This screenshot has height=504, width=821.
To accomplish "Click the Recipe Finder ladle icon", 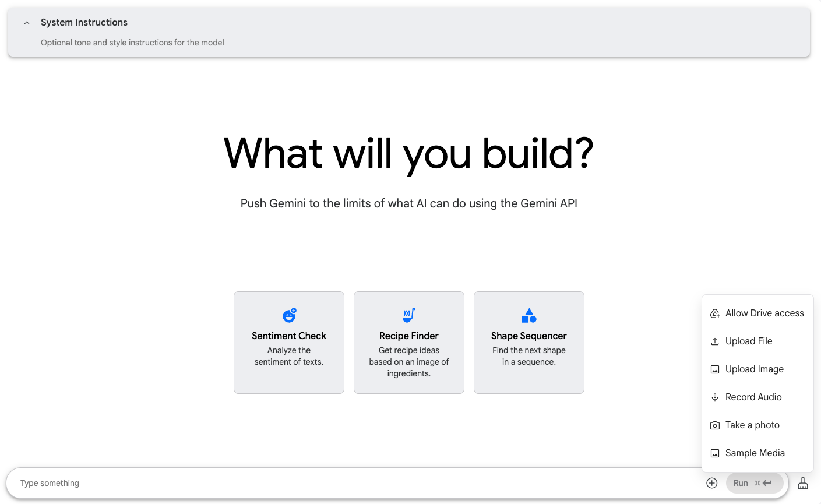I will pyautogui.click(x=409, y=315).
